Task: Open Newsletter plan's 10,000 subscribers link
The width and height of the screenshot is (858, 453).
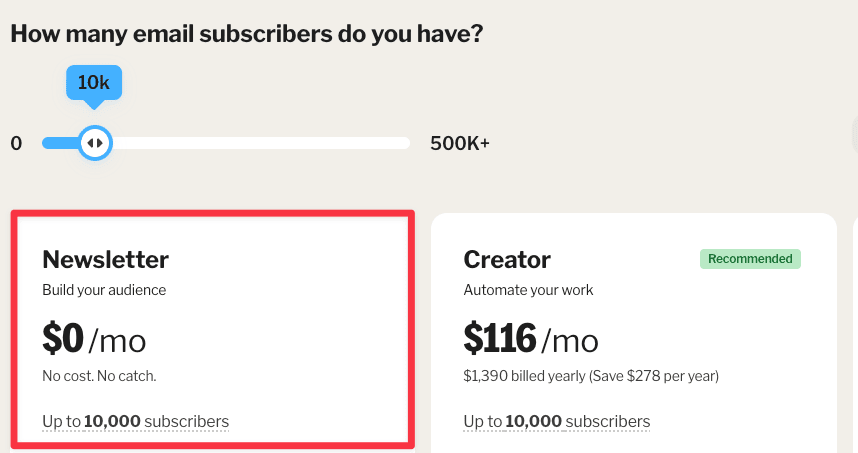Action: point(135,421)
